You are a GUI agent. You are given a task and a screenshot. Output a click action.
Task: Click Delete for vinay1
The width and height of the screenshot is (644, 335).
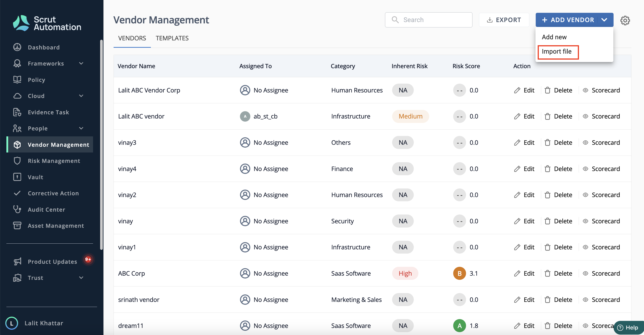[558, 247]
